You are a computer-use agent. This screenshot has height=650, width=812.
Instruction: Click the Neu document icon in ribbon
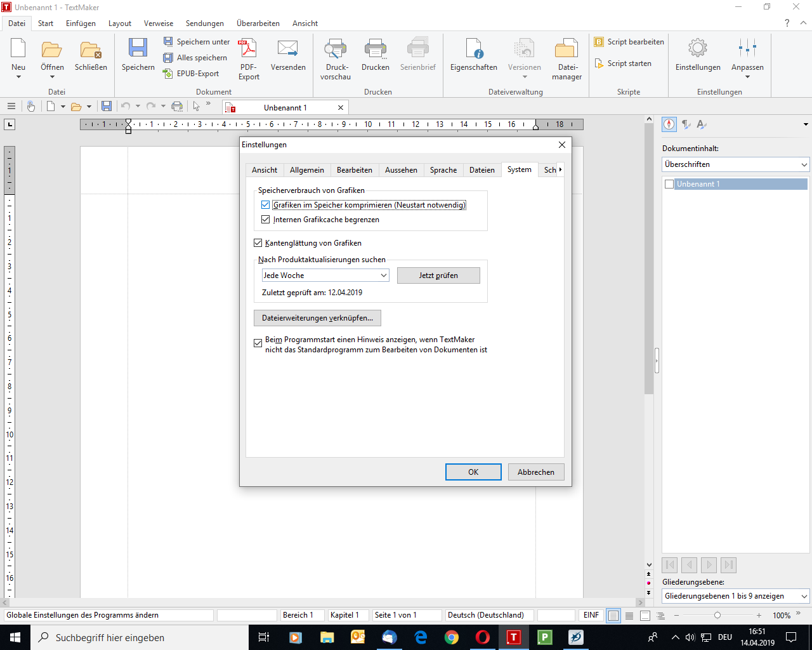(x=18, y=49)
